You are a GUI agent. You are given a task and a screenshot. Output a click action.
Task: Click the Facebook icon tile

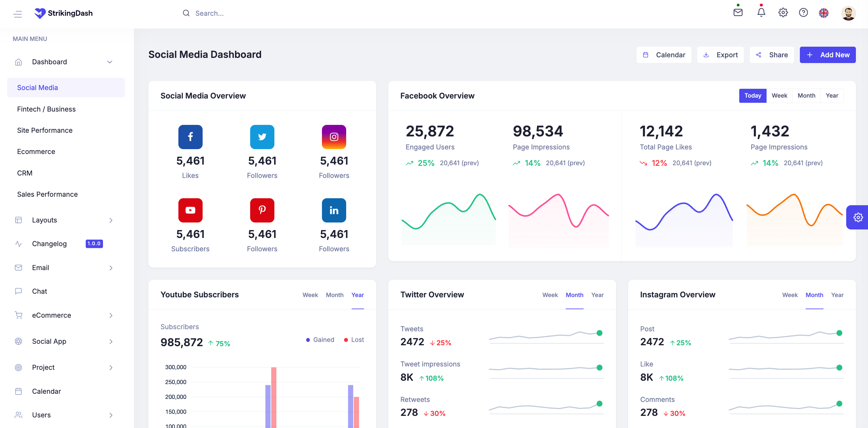point(190,137)
